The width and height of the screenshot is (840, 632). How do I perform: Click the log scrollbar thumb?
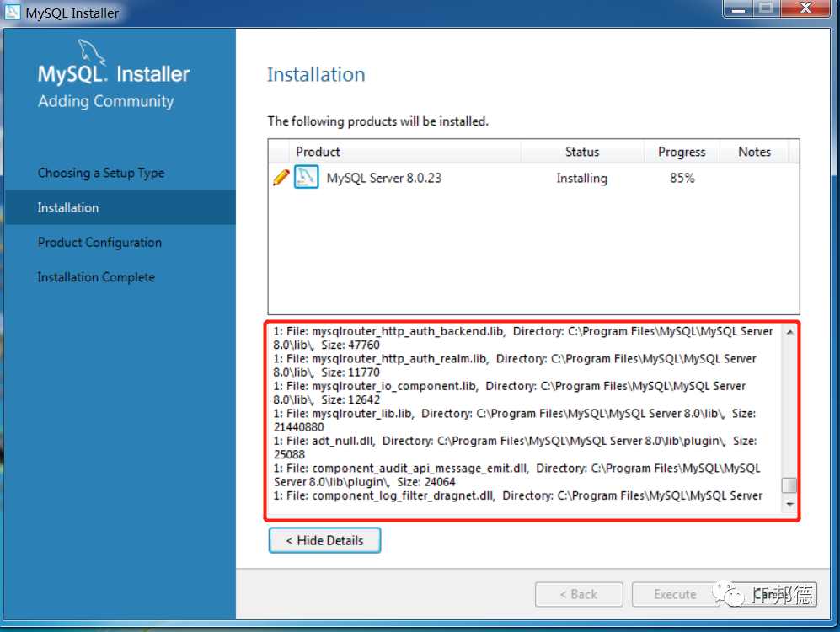pos(789,485)
